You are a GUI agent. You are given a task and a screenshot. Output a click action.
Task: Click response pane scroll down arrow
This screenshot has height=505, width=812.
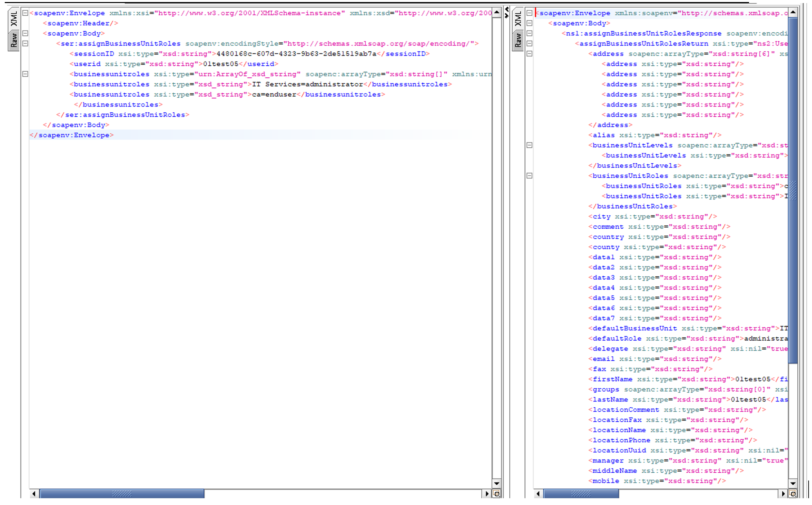click(793, 483)
